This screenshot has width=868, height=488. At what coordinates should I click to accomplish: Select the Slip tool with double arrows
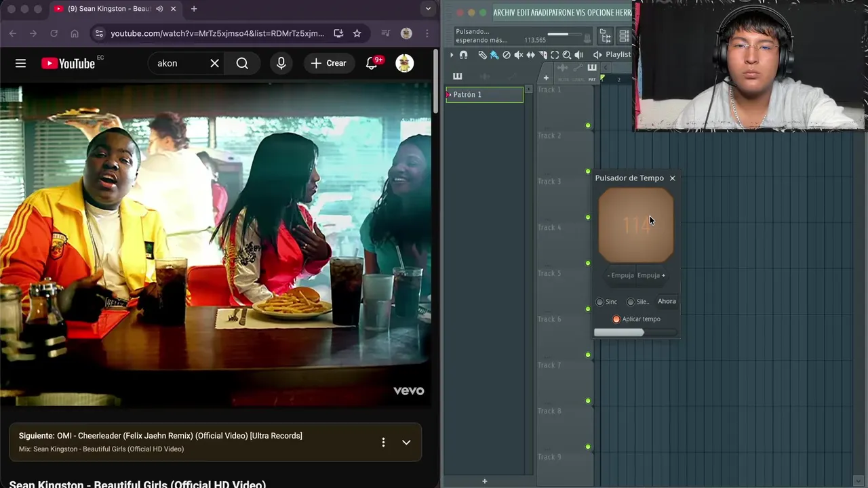pos(531,55)
